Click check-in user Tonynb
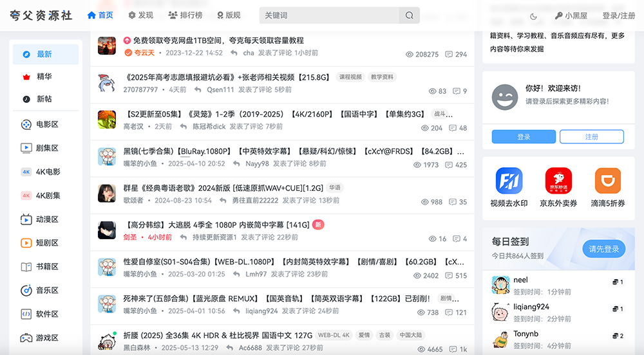 click(x=526, y=334)
